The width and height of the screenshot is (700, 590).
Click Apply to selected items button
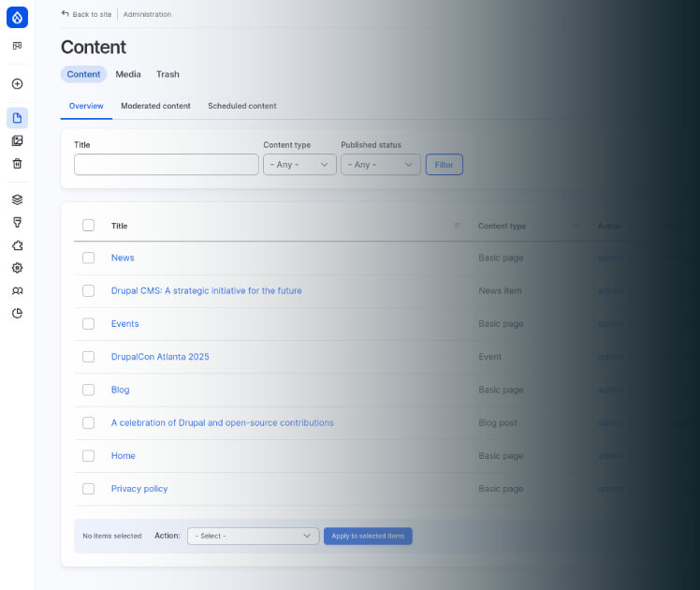click(368, 536)
